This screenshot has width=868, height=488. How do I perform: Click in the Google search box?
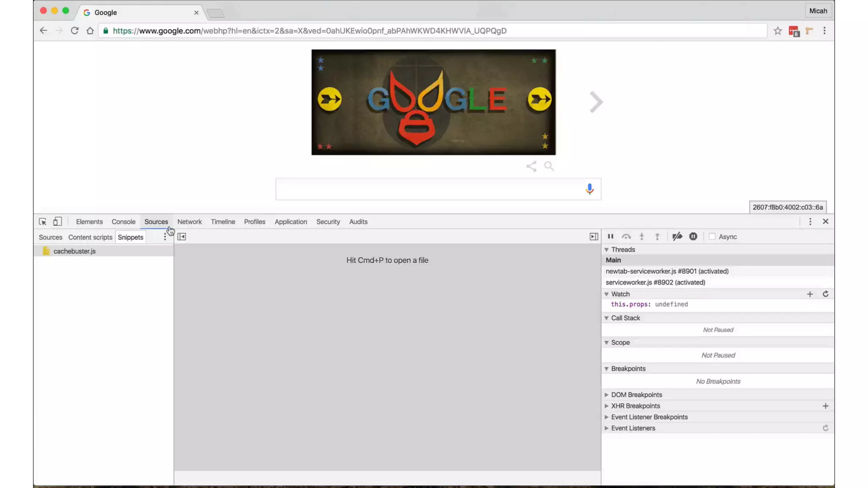(428, 189)
